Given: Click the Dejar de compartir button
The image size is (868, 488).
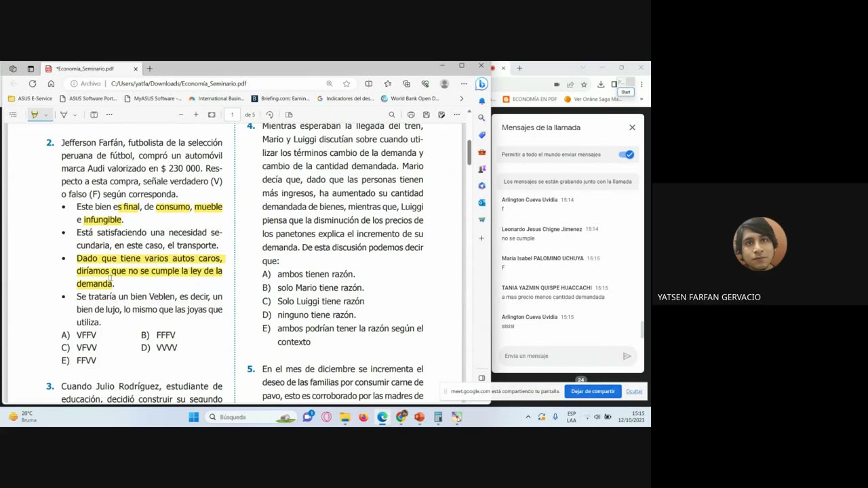Looking at the screenshot, I should click(593, 391).
